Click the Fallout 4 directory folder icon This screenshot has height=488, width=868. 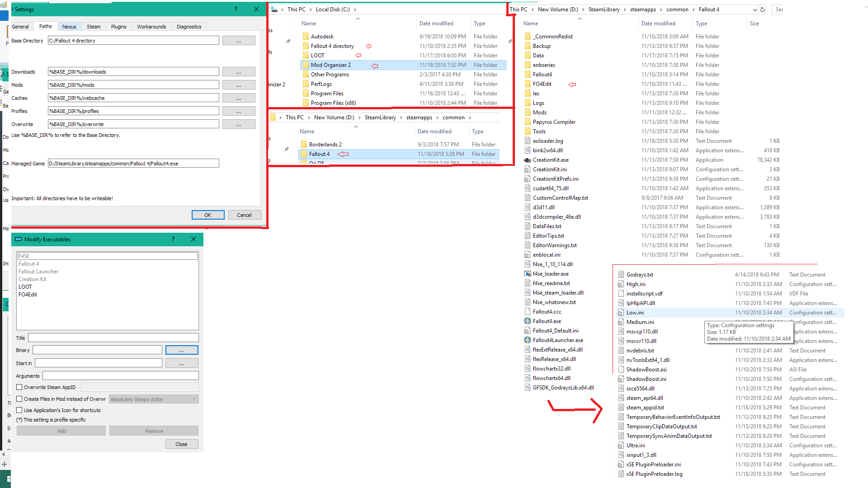[x=306, y=46]
